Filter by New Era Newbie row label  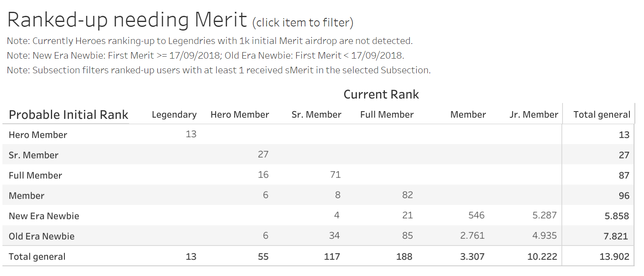tap(44, 216)
